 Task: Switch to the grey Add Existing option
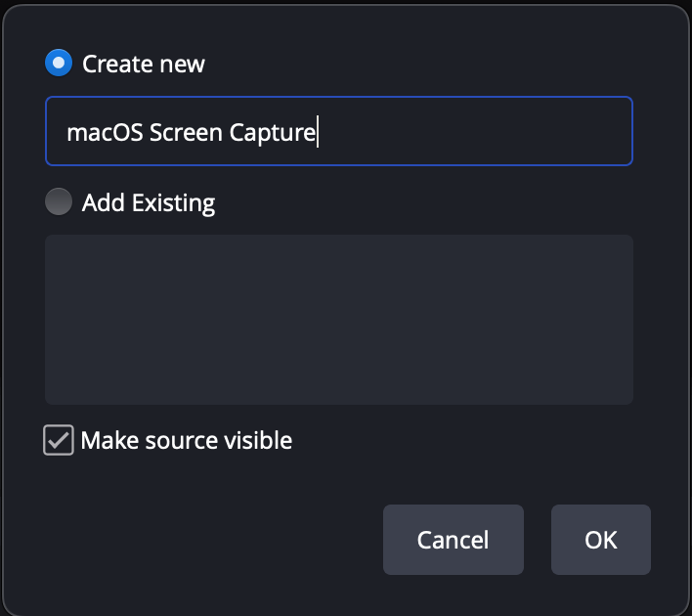pos(59,201)
